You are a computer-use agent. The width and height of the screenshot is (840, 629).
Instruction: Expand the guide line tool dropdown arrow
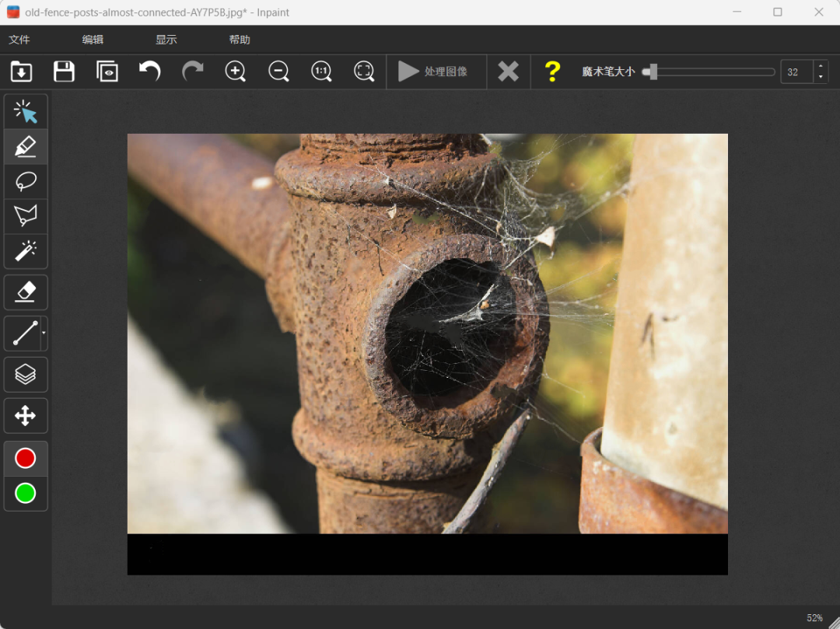point(44,334)
